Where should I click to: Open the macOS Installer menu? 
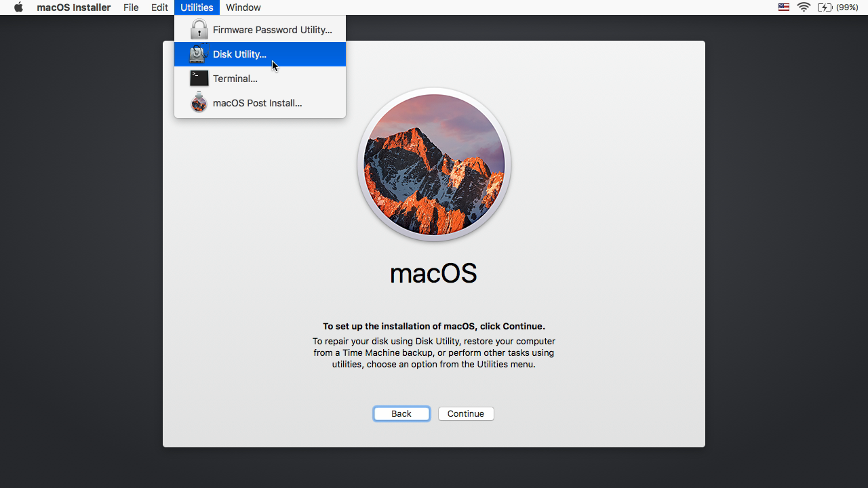pos(74,7)
